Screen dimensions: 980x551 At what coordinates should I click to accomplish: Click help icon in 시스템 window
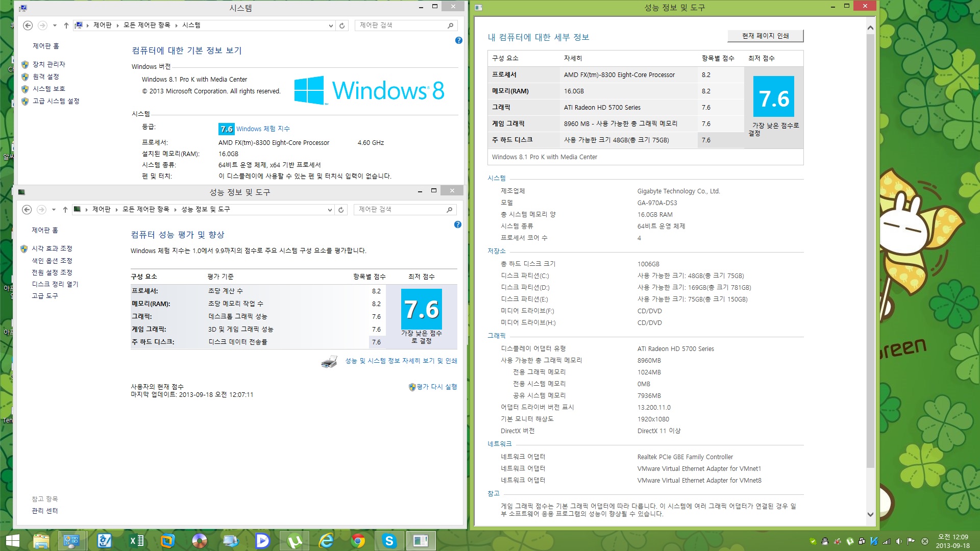coord(459,40)
